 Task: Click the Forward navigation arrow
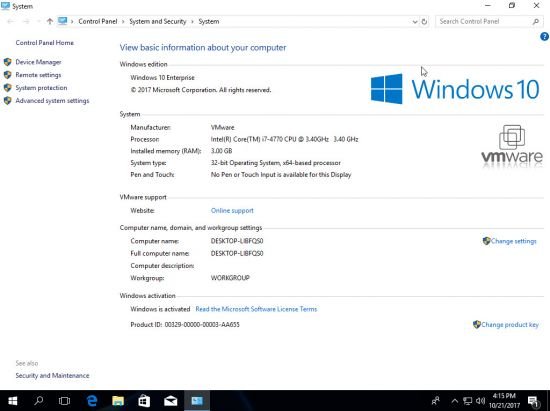tap(26, 21)
